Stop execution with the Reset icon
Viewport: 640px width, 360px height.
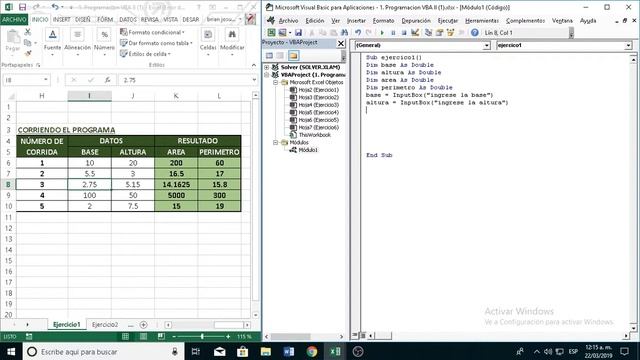[x=404, y=33]
